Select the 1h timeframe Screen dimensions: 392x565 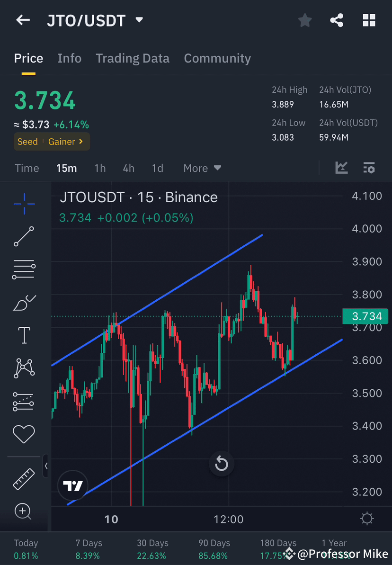click(x=100, y=168)
